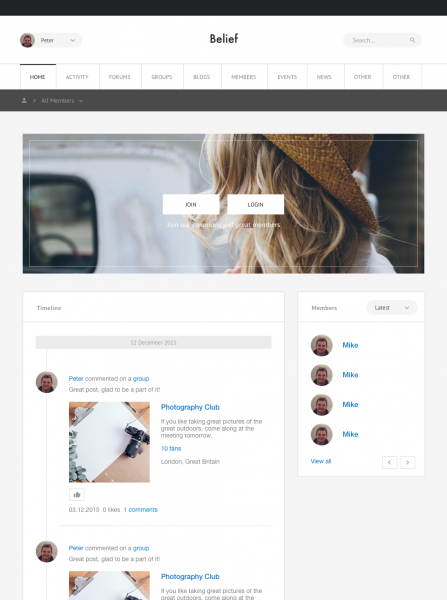Click the View all members link
This screenshot has width=447, height=600.
coord(321,461)
